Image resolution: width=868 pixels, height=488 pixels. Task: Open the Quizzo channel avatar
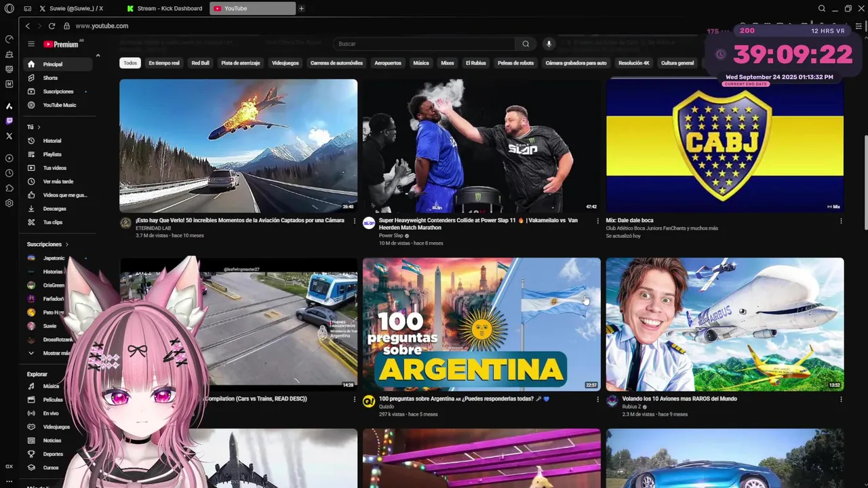368,401
